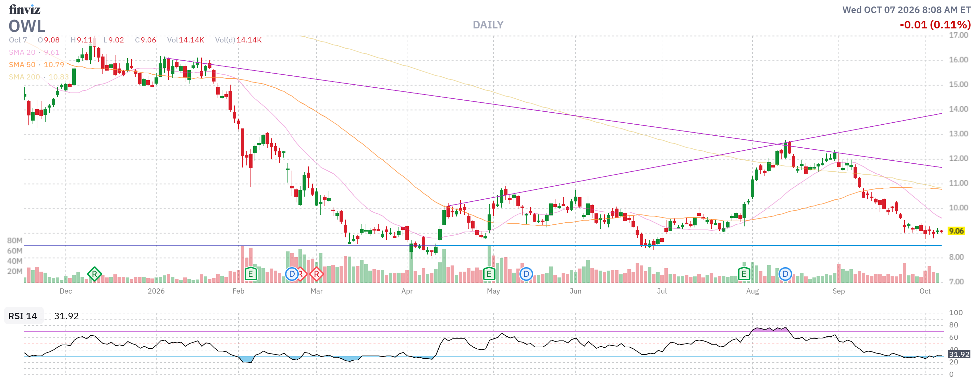Click the red R diamond marker near Mar label
This screenshot has width=980, height=385.
(x=317, y=274)
